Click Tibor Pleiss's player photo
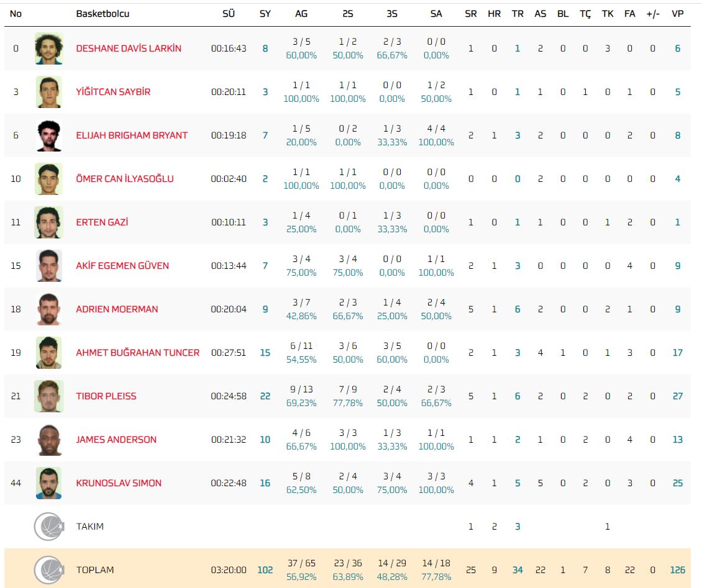Screen dimensions: 702x588 click(48, 396)
